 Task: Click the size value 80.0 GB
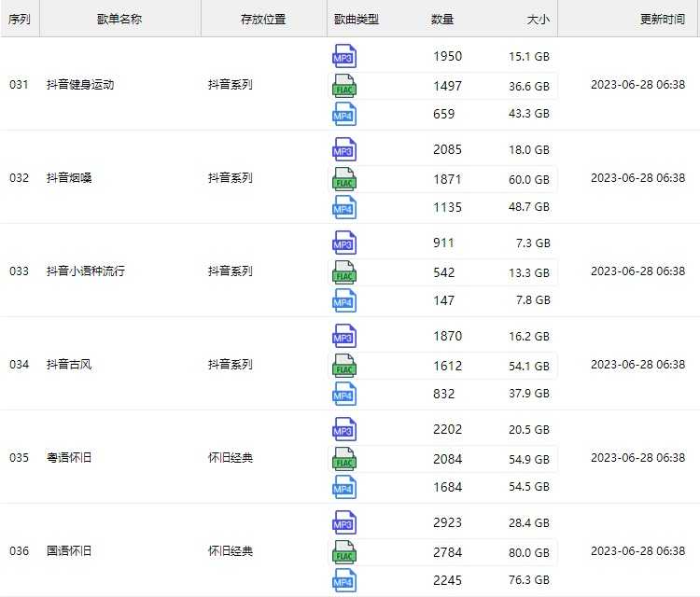tap(529, 552)
